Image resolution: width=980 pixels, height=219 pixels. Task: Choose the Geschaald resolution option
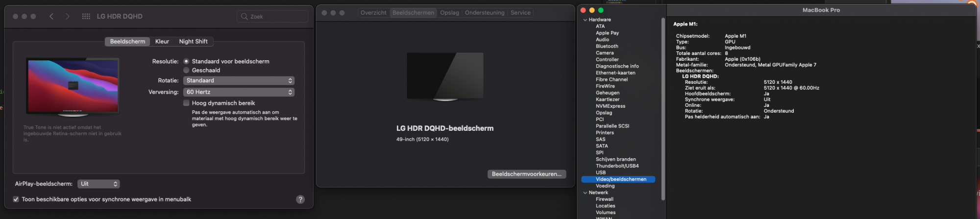coord(186,70)
